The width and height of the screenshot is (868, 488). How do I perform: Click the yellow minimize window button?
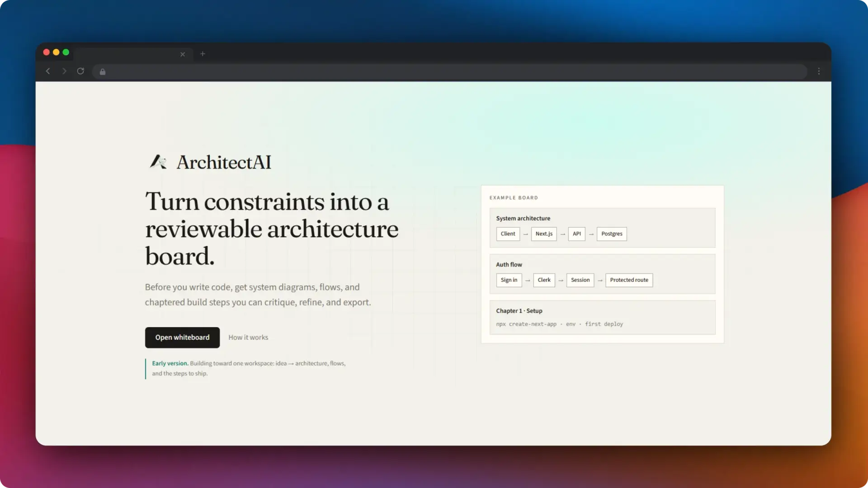pyautogui.click(x=56, y=52)
